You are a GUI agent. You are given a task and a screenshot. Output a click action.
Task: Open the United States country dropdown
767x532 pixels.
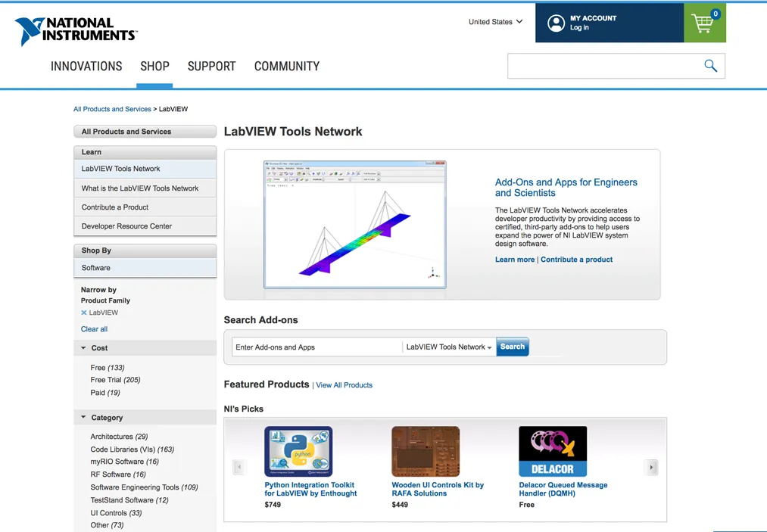(495, 21)
